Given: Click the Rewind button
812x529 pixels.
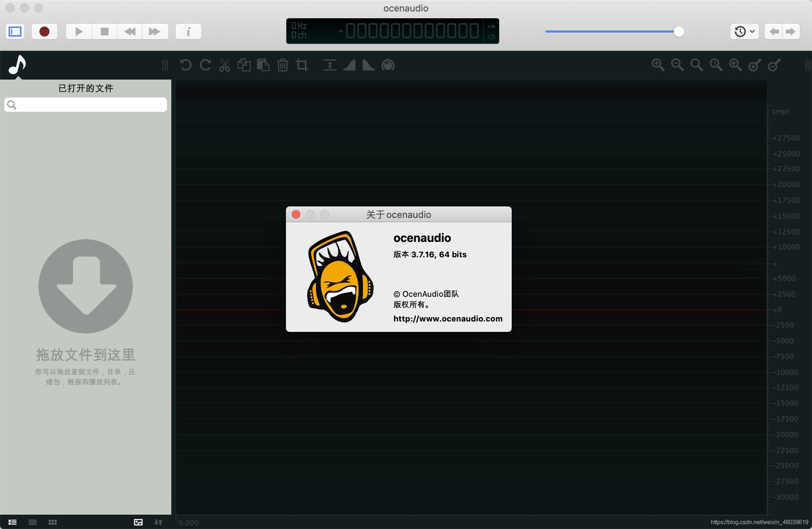Looking at the screenshot, I should pyautogui.click(x=130, y=32).
